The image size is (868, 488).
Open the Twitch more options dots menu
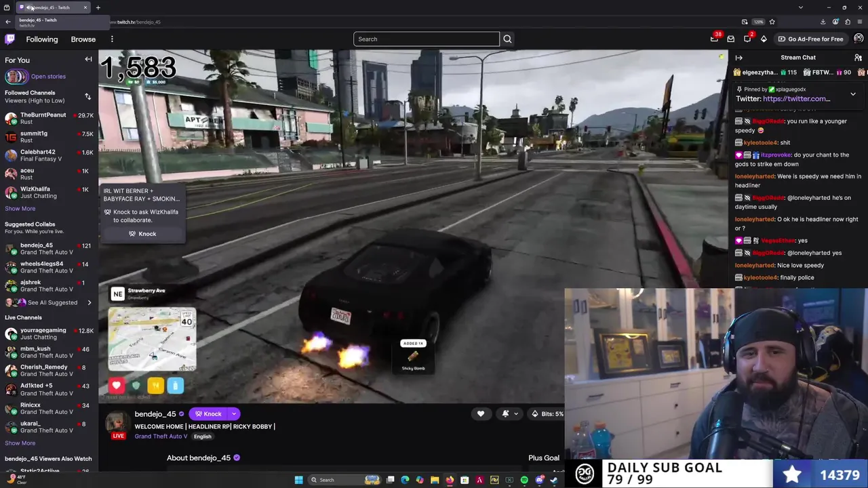point(112,39)
